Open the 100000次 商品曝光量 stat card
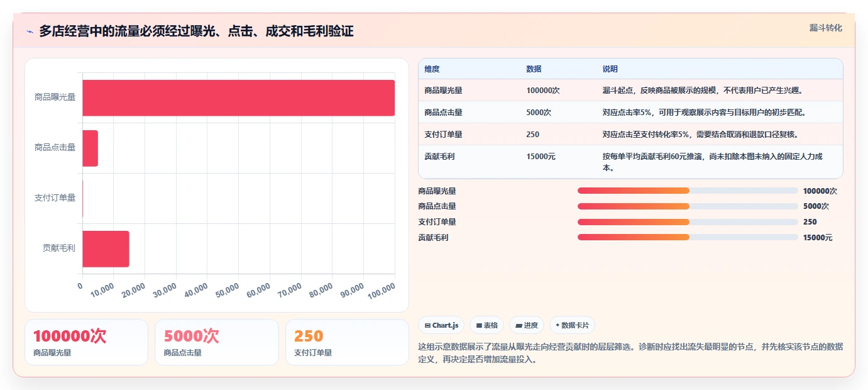 pyautogui.click(x=86, y=342)
